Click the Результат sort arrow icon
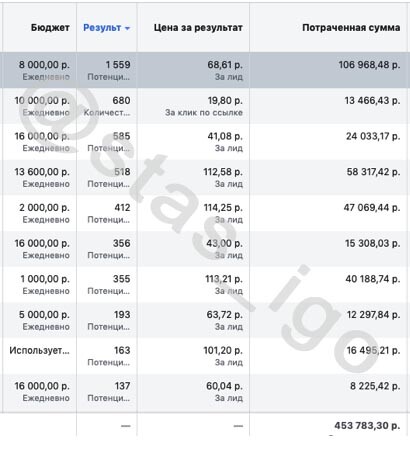 (x=127, y=29)
